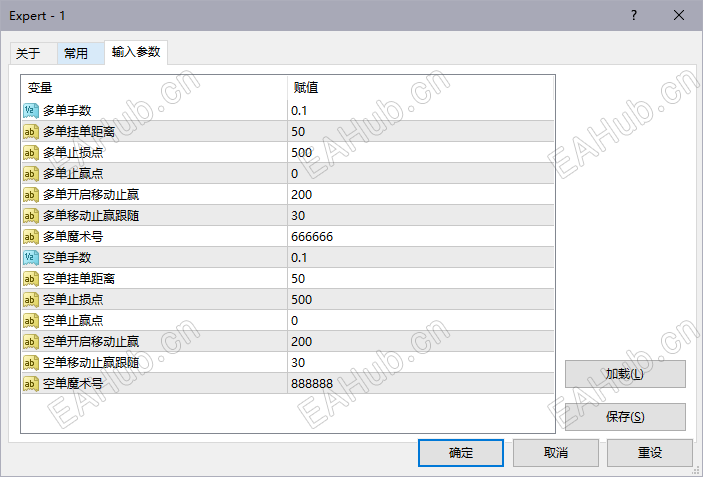This screenshot has height=477, width=703.
Task: Select the value 666666
Action: (312, 237)
